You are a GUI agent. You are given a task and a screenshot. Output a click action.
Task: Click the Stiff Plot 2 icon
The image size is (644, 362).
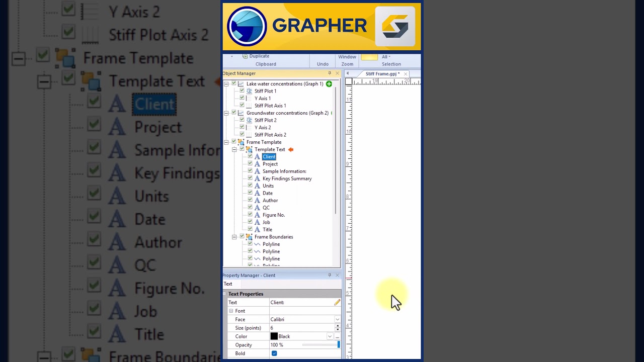pyautogui.click(x=250, y=120)
